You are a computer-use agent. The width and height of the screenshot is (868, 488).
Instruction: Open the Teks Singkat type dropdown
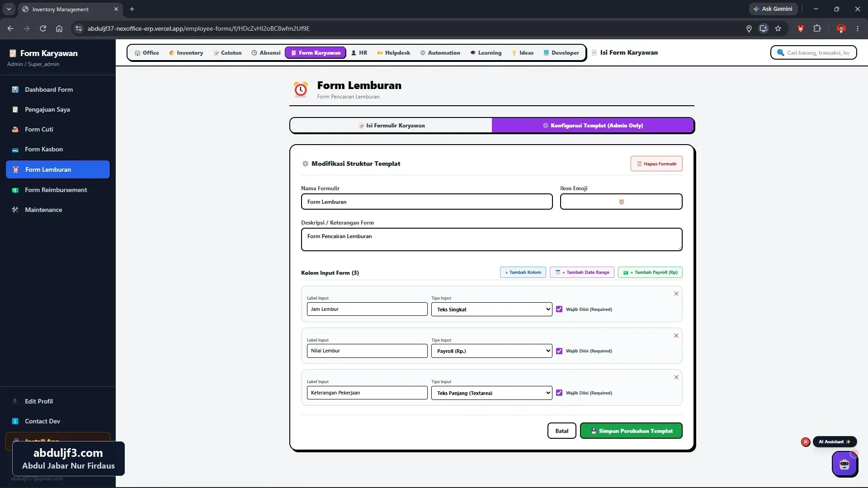click(x=491, y=310)
